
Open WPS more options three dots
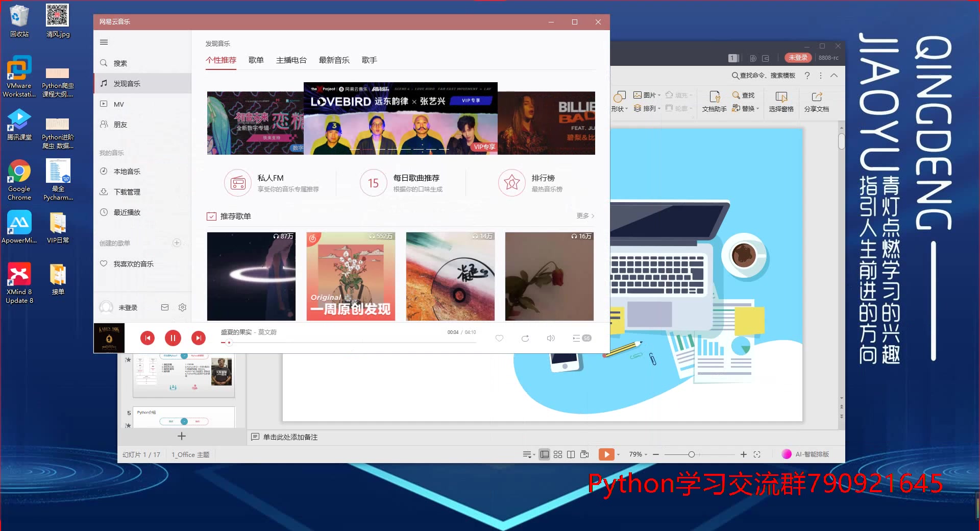click(x=821, y=76)
